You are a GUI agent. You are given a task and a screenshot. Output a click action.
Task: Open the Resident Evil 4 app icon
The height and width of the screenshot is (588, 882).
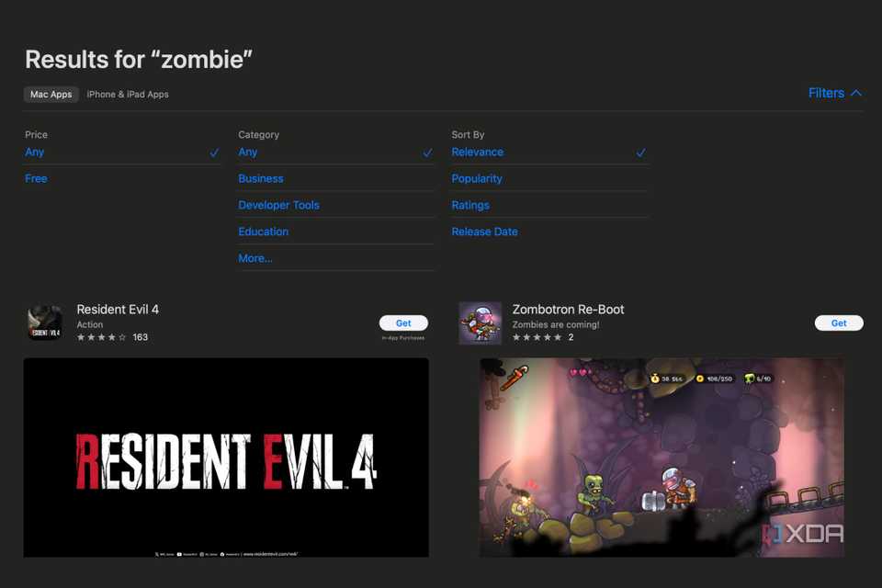tap(45, 322)
